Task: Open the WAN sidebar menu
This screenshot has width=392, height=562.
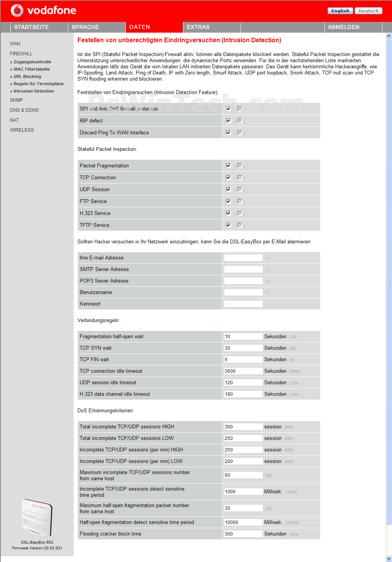Action: (x=15, y=44)
